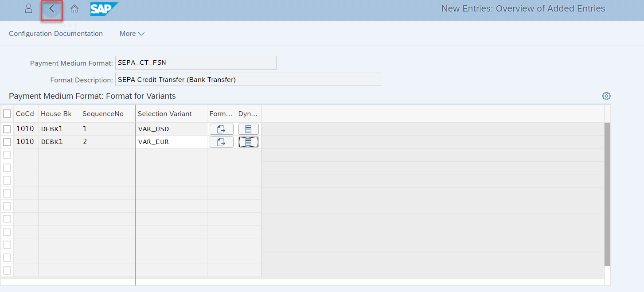
Task: Click the House Bk column header
Action: pyautogui.click(x=59, y=114)
